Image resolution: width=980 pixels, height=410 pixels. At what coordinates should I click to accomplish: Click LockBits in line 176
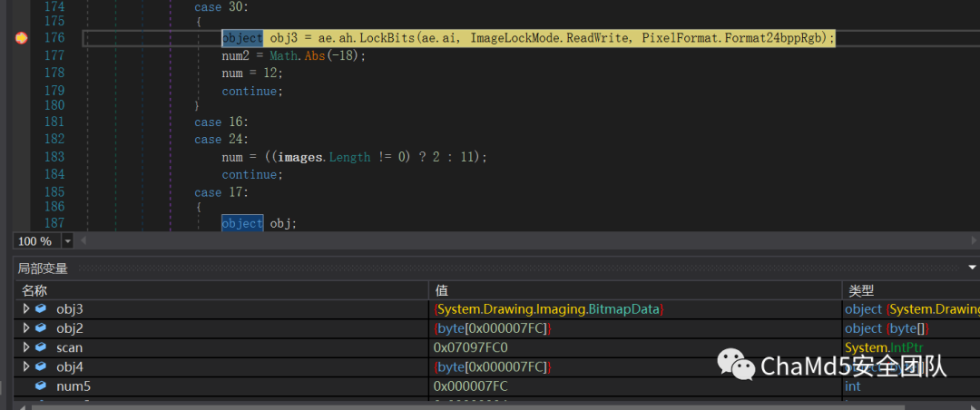coord(388,38)
